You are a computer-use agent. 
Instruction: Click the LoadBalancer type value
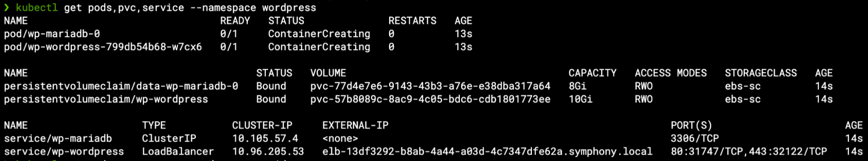(178, 151)
